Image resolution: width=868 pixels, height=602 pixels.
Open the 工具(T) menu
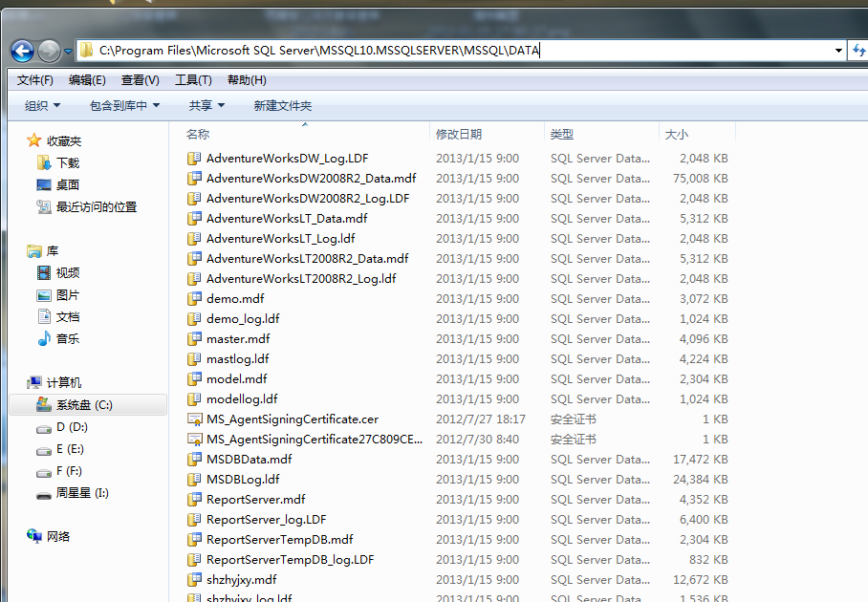(193, 80)
